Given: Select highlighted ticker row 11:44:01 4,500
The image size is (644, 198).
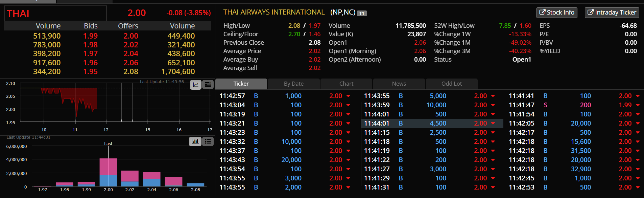Looking at the screenshot, I should (x=432, y=124).
